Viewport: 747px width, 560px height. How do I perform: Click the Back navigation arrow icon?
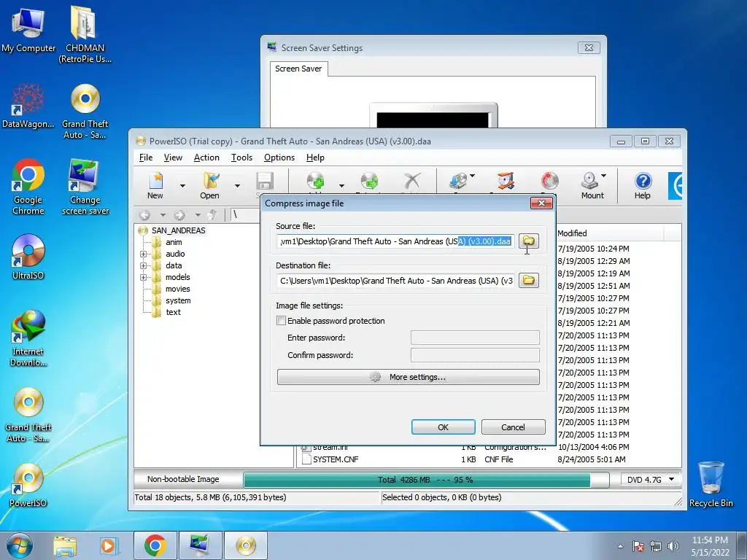tap(145, 215)
